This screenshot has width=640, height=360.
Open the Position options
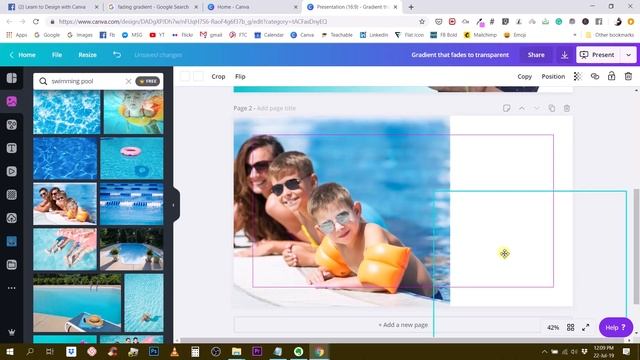(553, 76)
